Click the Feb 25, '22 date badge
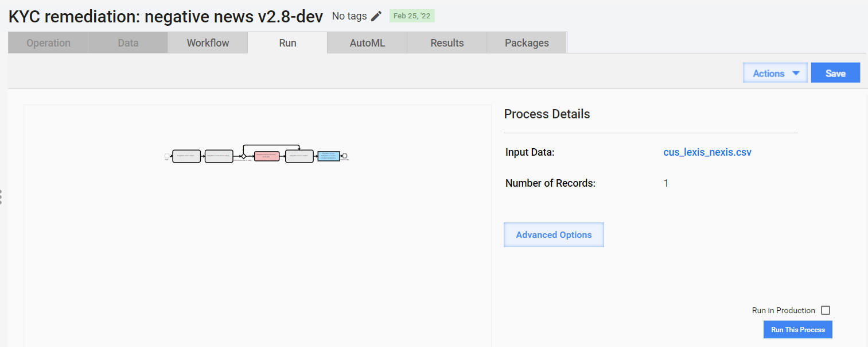The image size is (868, 347). click(x=412, y=16)
